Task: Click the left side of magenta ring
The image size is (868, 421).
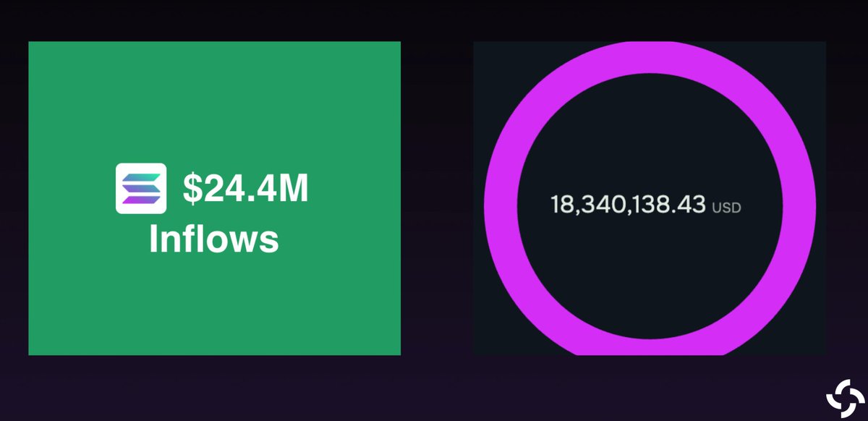Action: tap(501, 205)
